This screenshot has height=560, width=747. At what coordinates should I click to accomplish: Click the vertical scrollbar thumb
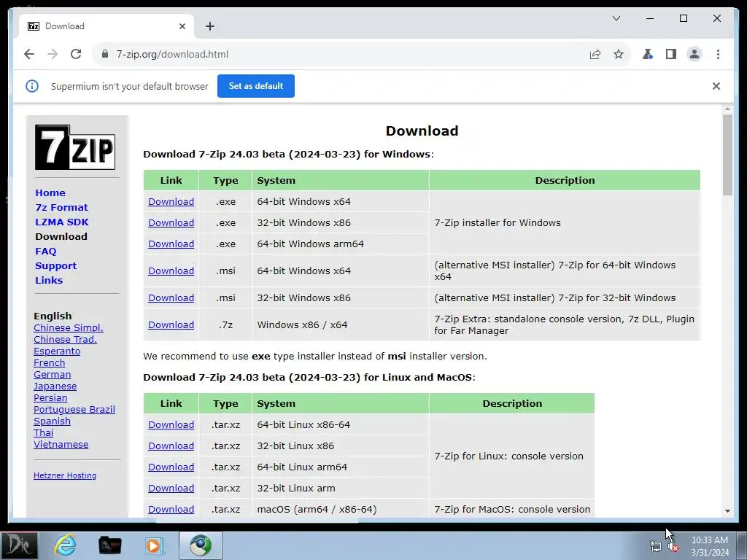click(x=727, y=155)
